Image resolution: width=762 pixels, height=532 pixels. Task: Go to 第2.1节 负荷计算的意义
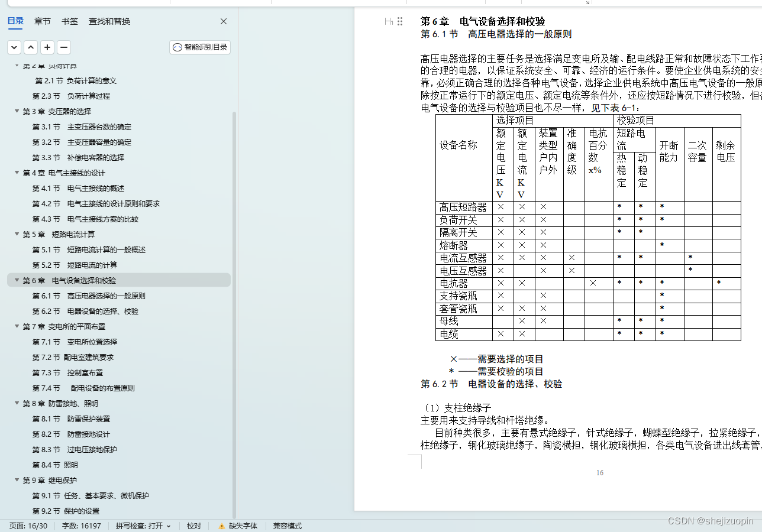(76, 81)
